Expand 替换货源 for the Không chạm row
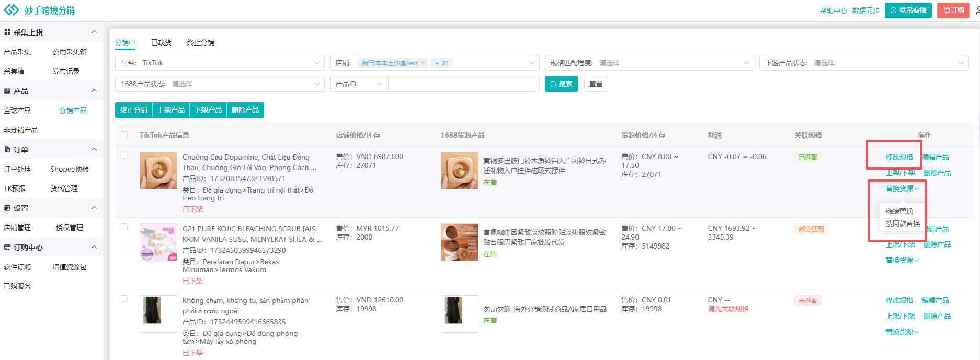The height and width of the screenshot is (360, 980). click(x=902, y=332)
